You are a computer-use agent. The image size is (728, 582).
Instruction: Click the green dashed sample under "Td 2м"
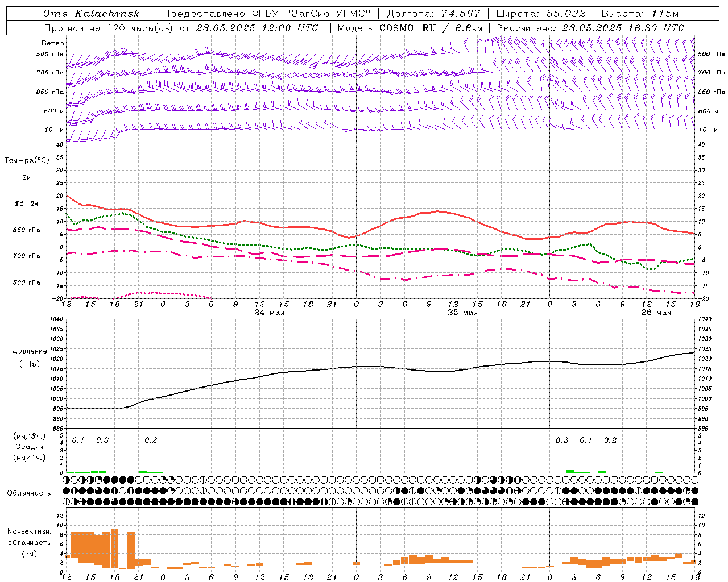pos(25,210)
